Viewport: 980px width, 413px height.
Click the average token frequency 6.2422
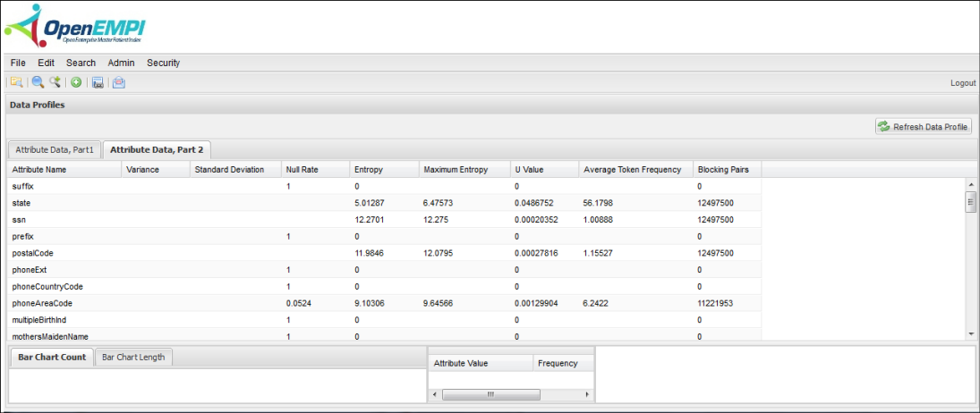pyautogui.click(x=596, y=303)
